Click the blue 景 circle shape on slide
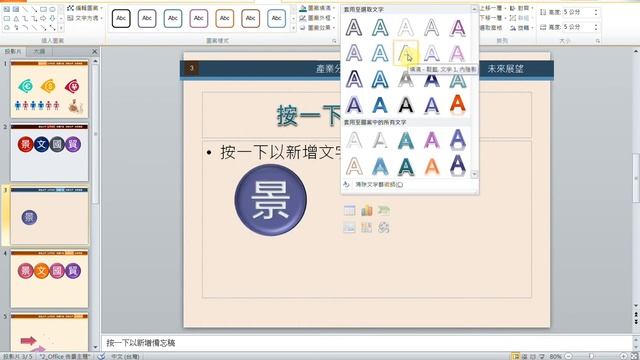 click(x=271, y=200)
